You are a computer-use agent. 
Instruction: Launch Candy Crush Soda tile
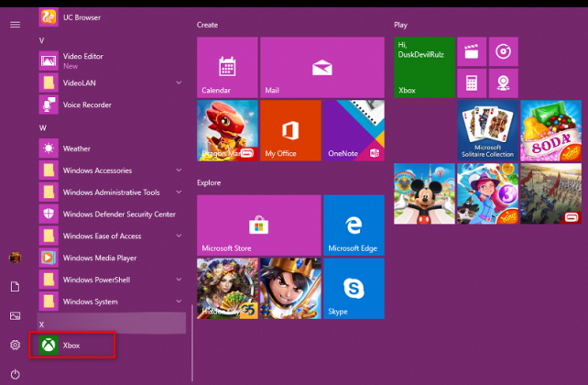550,130
